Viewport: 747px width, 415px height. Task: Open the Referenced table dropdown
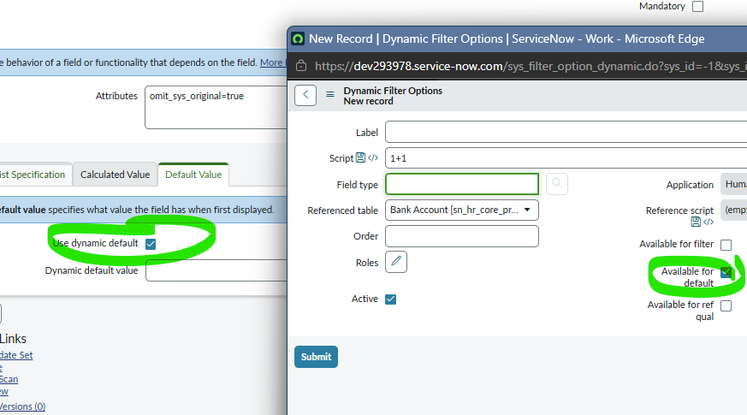(462, 210)
